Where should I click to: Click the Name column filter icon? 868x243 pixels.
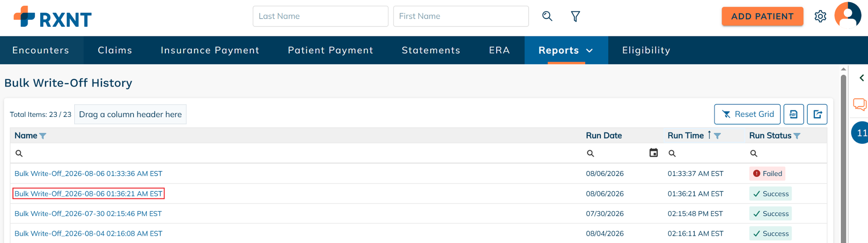(43, 136)
